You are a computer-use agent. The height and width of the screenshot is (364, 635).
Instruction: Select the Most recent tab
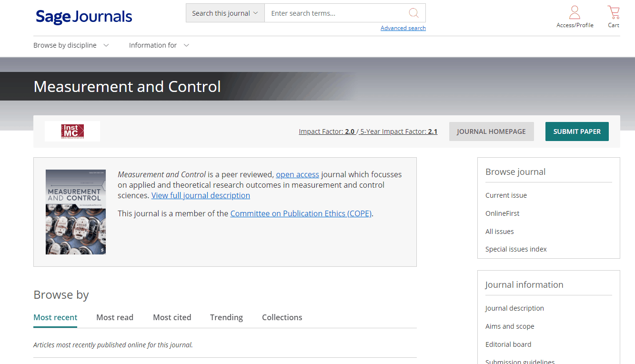tap(55, 317)
